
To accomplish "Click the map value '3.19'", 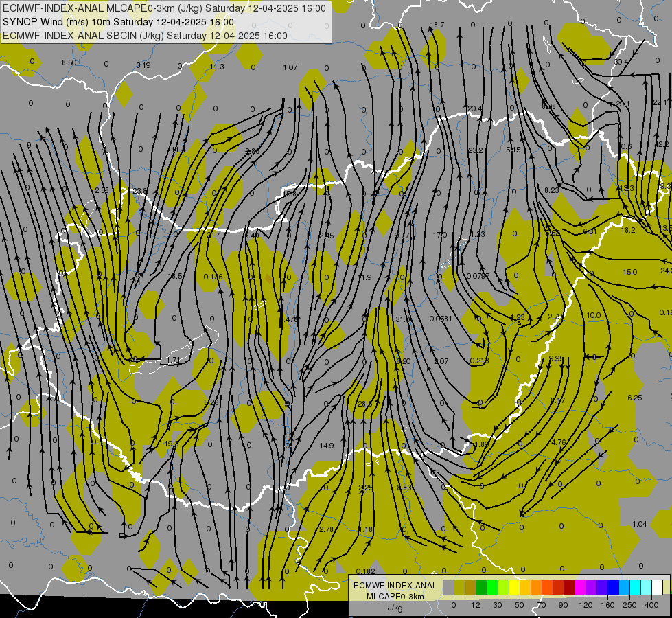I will pyautogui.click(x=143, y=65).
